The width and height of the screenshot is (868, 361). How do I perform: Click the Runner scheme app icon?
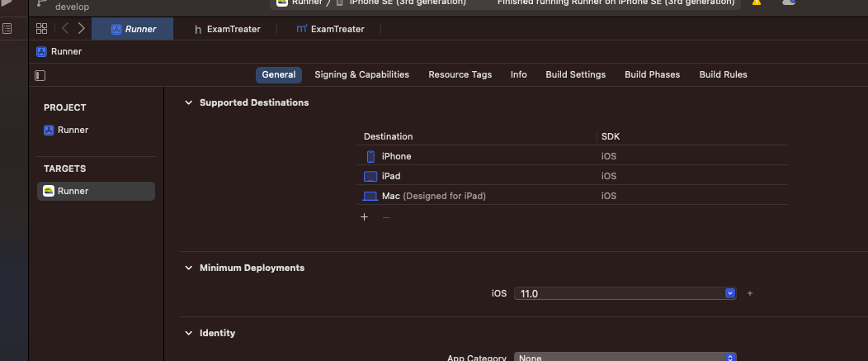point(282,2)
